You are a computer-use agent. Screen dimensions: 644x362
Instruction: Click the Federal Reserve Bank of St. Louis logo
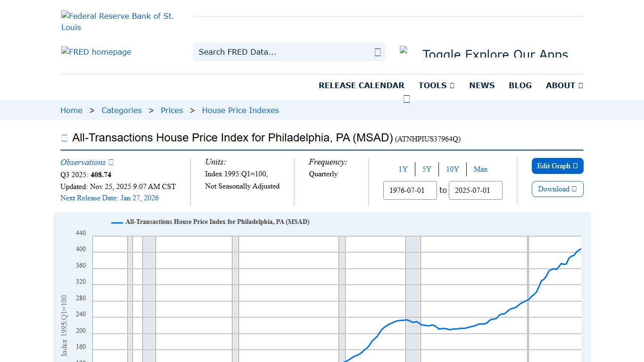pyautogui.click(x=117, y=21)
